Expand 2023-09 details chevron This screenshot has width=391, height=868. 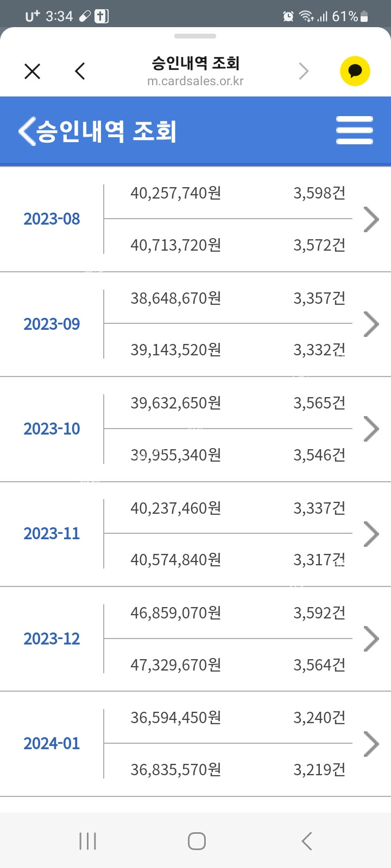(x=371, y=324)
